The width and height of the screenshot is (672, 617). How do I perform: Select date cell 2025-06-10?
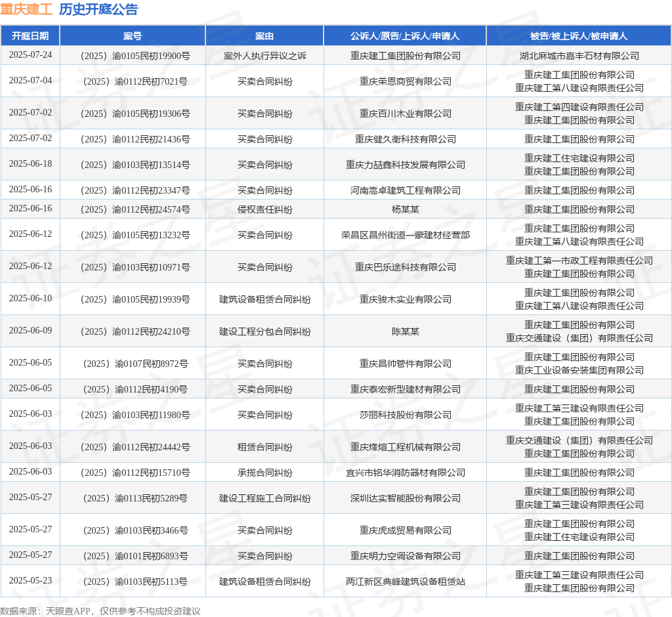(x=30, y=299)
